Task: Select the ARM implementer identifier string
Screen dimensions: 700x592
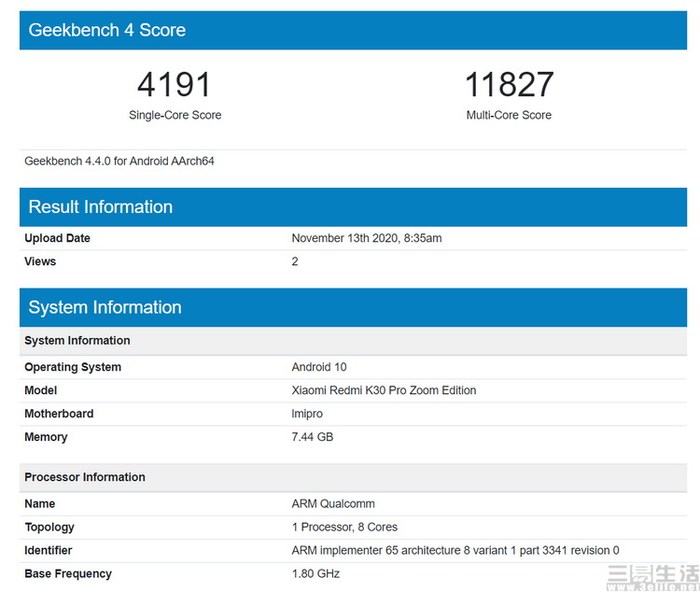Action: [455, 551]
